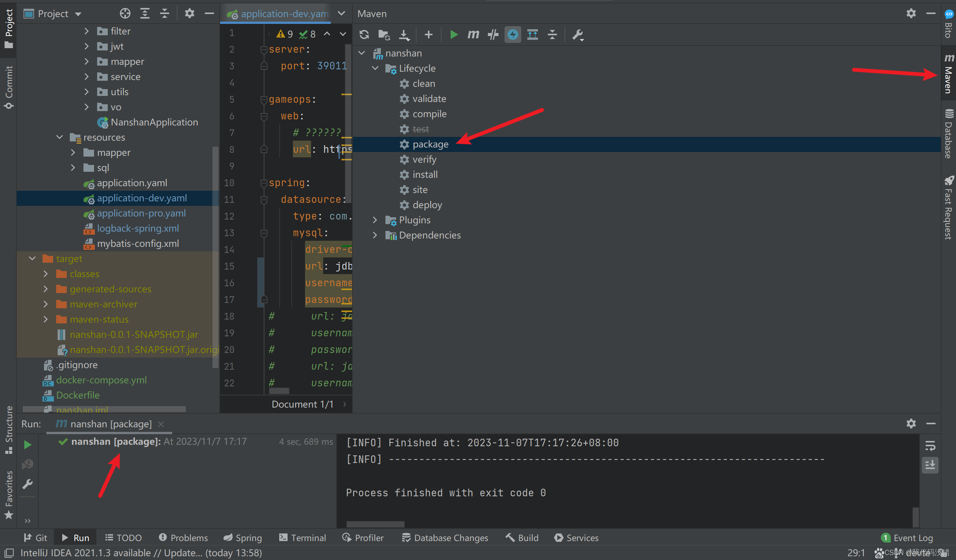956x560 pixels.
Task: Toggle soft-wrap in Run console
Action: [930, 445]
